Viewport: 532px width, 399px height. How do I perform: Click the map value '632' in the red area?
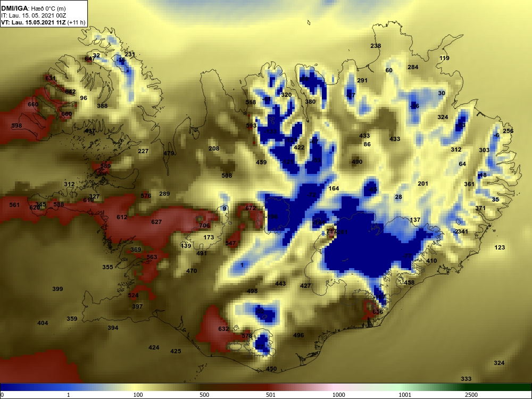(x=223, y=329)
